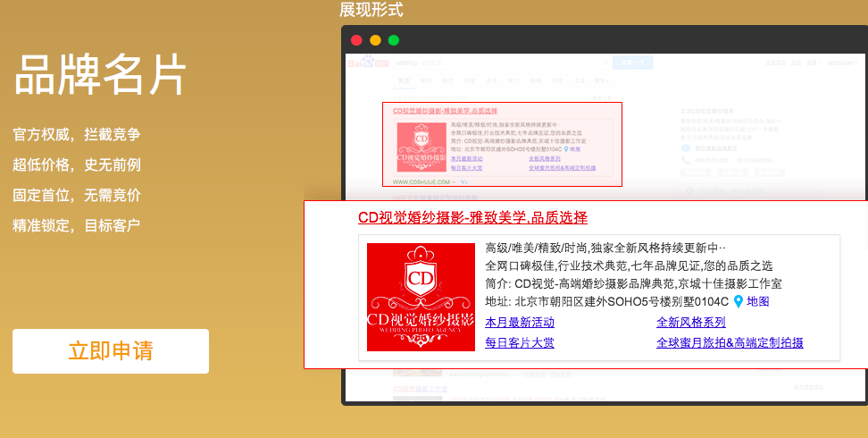Open the 地图 link after the address
The image size is (868, 438).
[x=758, y=301]
